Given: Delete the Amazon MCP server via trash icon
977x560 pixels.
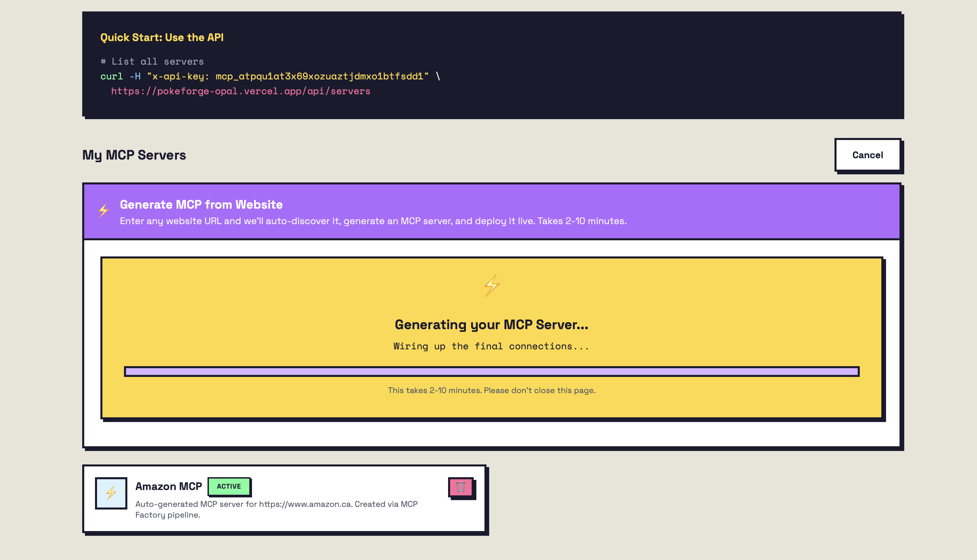Looking at the screenshot, I should (x=461, y=487).
